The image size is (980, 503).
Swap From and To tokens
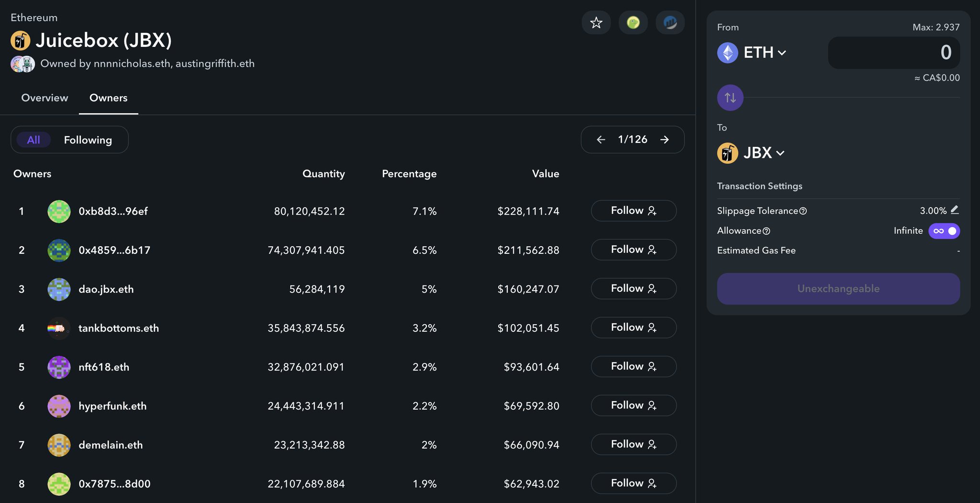pyautogui.click(x=730, y=98)
